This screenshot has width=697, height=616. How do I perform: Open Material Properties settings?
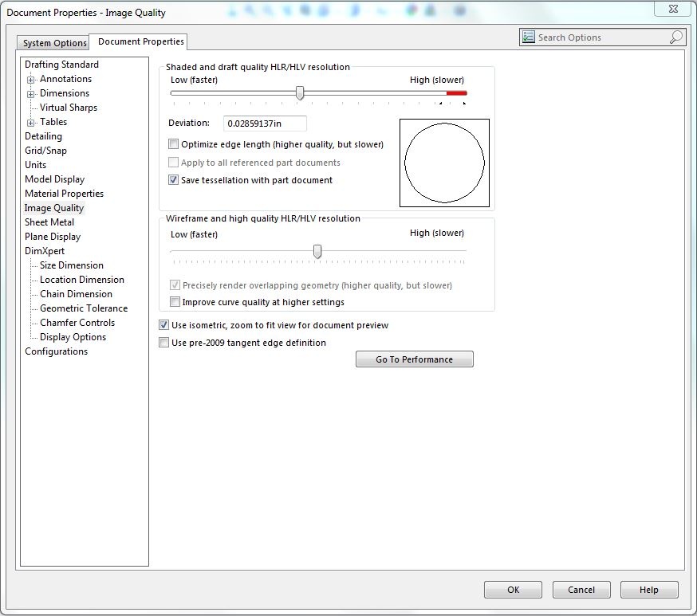[64, 193]
